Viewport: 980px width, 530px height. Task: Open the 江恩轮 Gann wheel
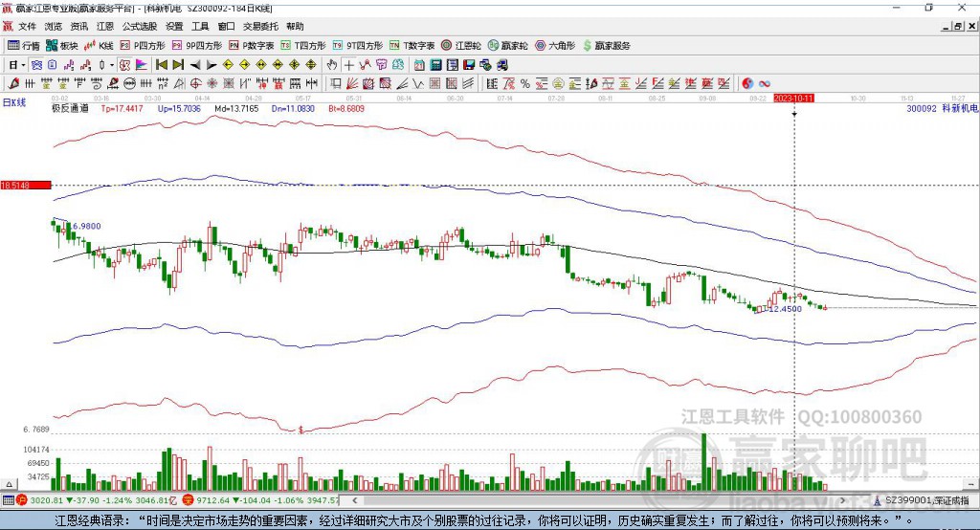pyautogui.click(x=461, y=46)
